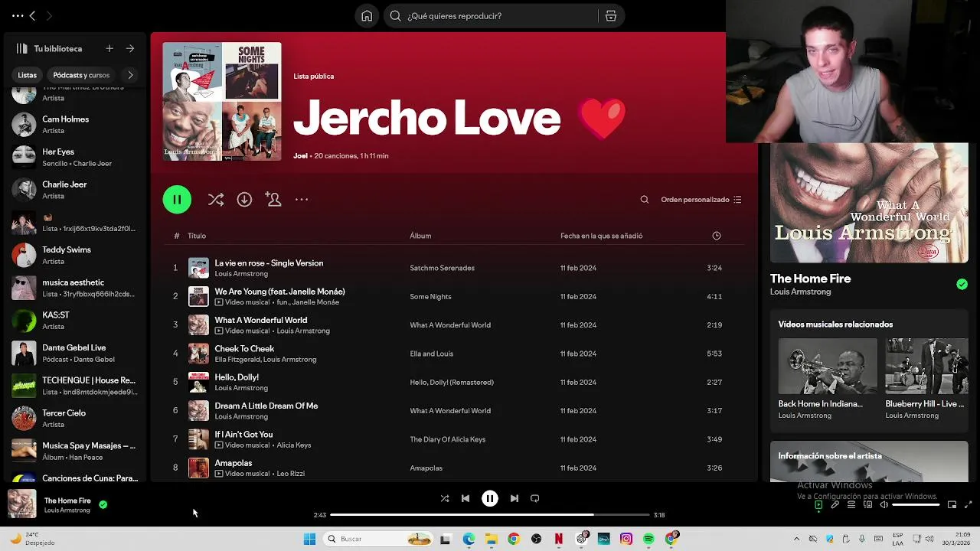This screenshot has height=551, width=980.
Task: Enter full screen mode
Action: pos(968,505)
